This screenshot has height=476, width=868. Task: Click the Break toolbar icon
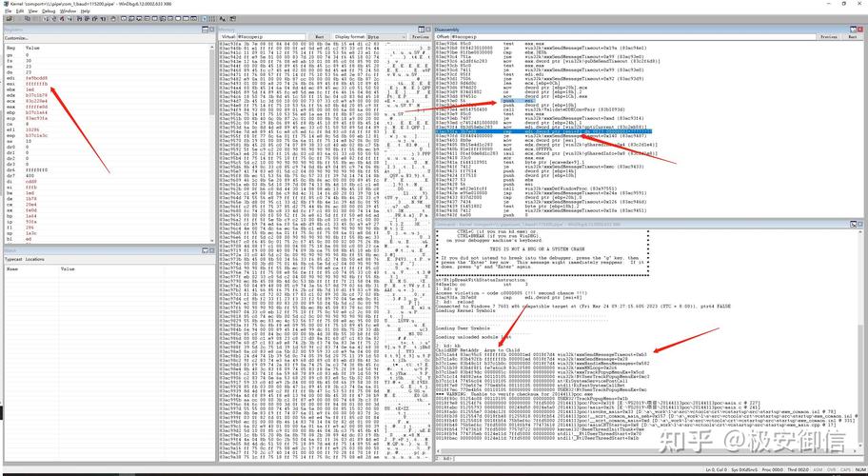pyautogui.click(x=69, y=19)
